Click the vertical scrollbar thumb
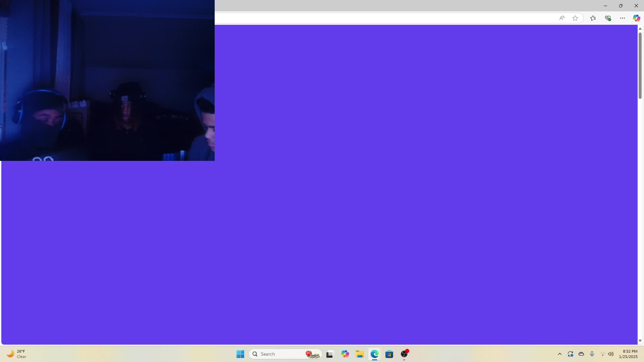 coord(640,65)
